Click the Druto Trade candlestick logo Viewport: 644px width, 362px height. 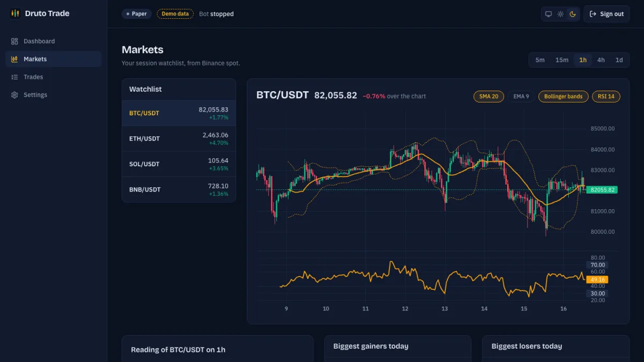point(15,13)
